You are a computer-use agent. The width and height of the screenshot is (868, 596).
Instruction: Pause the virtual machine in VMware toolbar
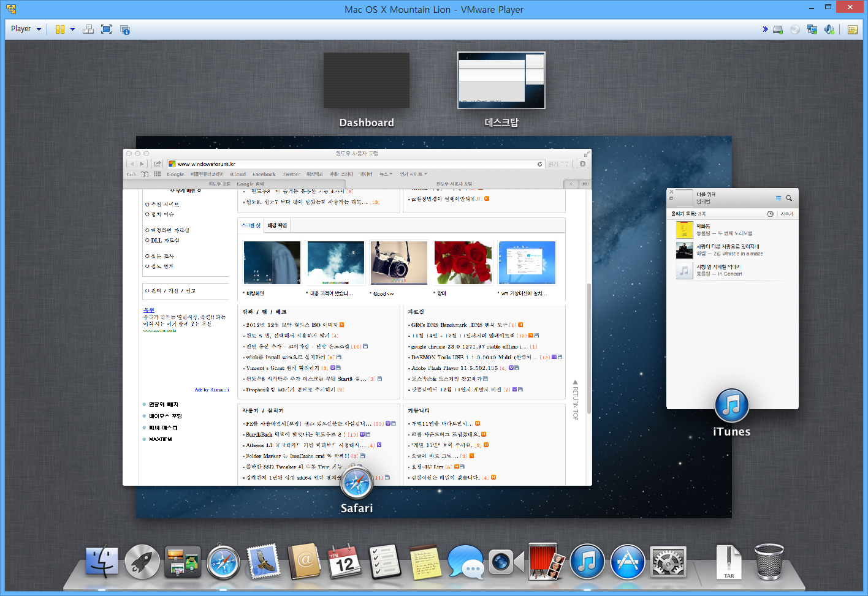click(x=60, y=29)
